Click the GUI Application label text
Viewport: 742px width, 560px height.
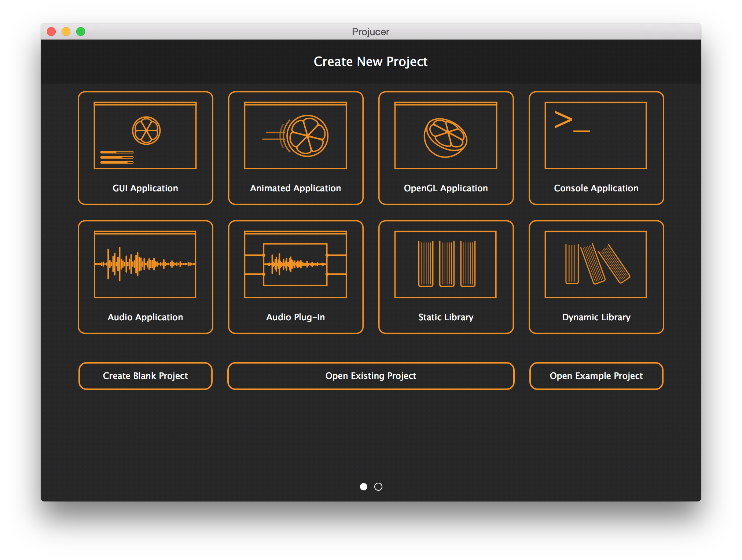(145, 188)
